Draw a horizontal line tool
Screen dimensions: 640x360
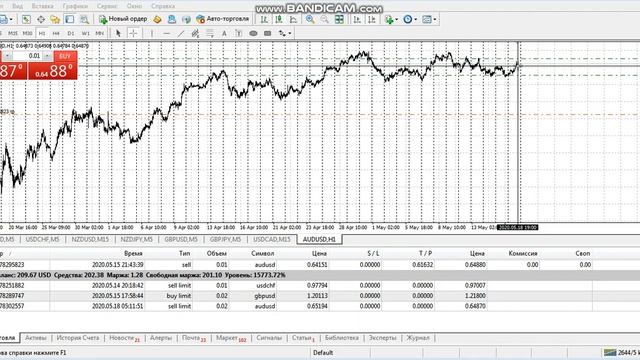click(167, 33)
